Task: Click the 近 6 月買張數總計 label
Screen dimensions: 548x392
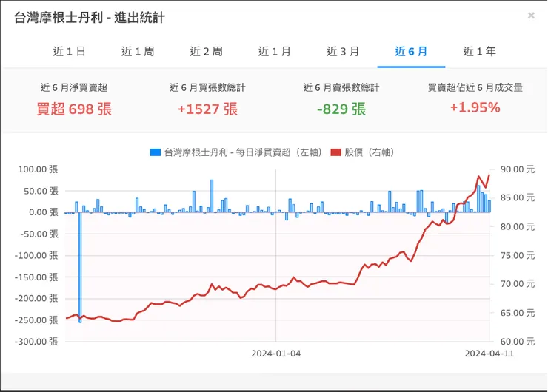Action: pos(207,87)
